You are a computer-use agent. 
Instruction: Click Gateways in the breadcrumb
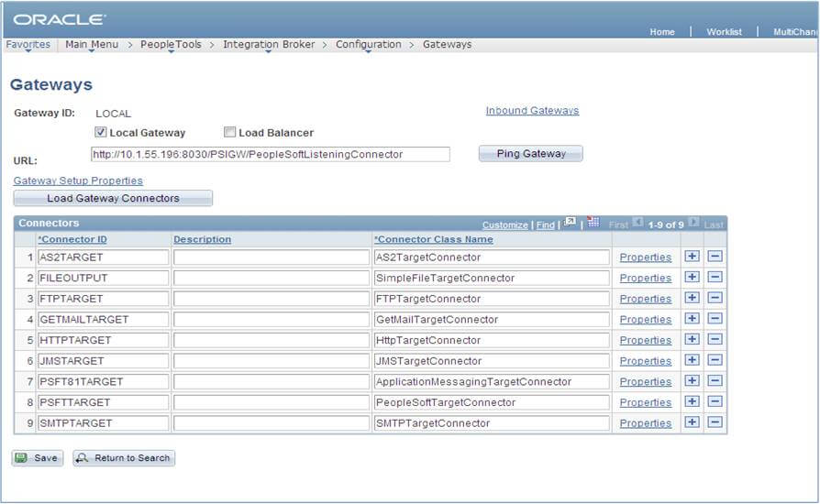(447, 45)
